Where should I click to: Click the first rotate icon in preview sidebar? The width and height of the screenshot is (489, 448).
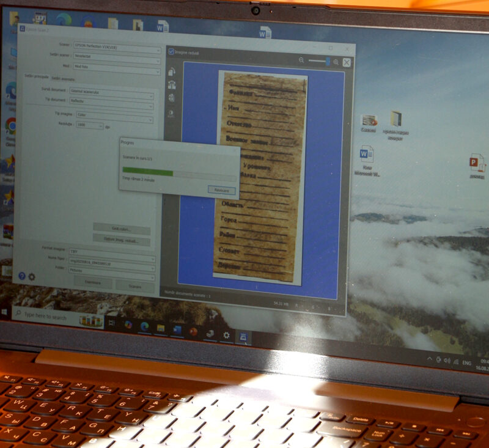pos(172,72)
